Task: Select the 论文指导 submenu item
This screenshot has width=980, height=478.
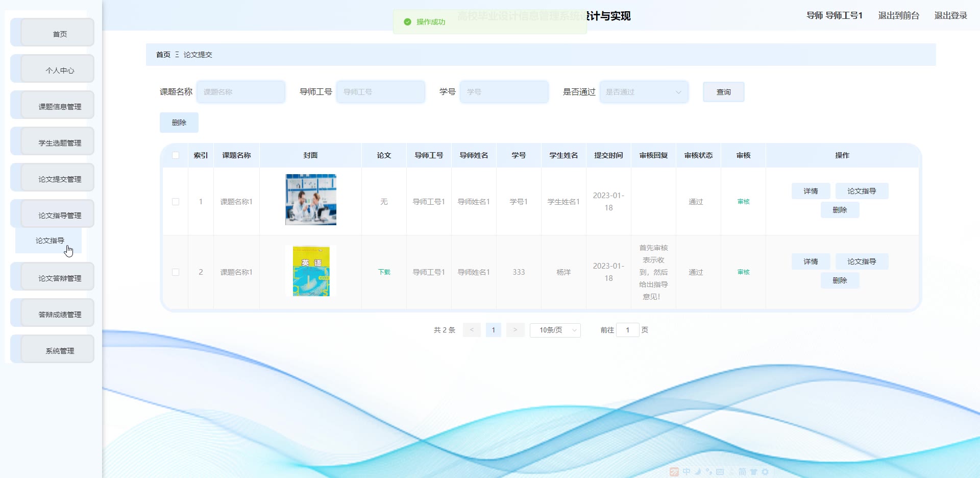Action: coord(50,241)
